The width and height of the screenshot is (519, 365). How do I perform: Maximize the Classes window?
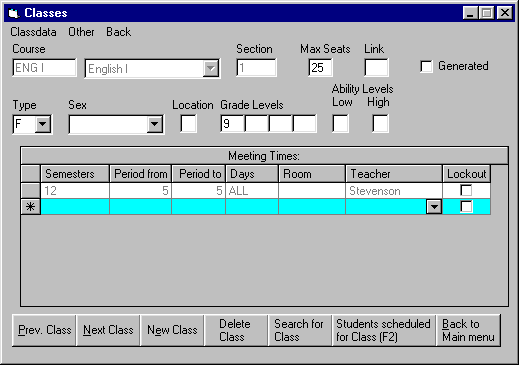(486, 13)
